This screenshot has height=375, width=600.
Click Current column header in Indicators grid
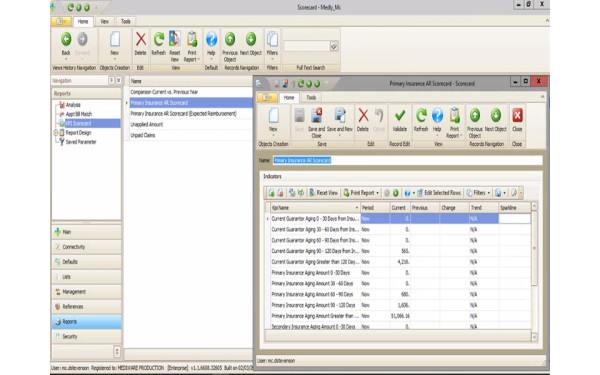coord(400,208)
